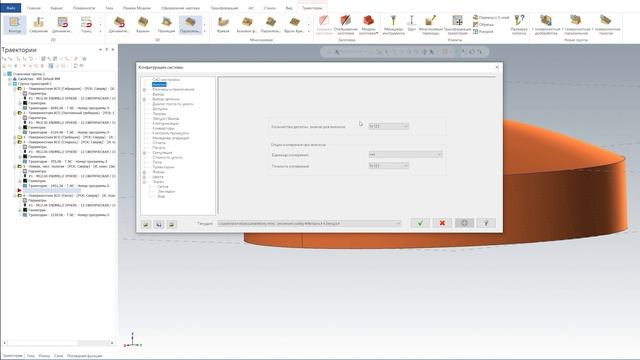Toggle Отображение заготовки stock display
The width and height of the screenshot is (640, 360).
[346, 25]
